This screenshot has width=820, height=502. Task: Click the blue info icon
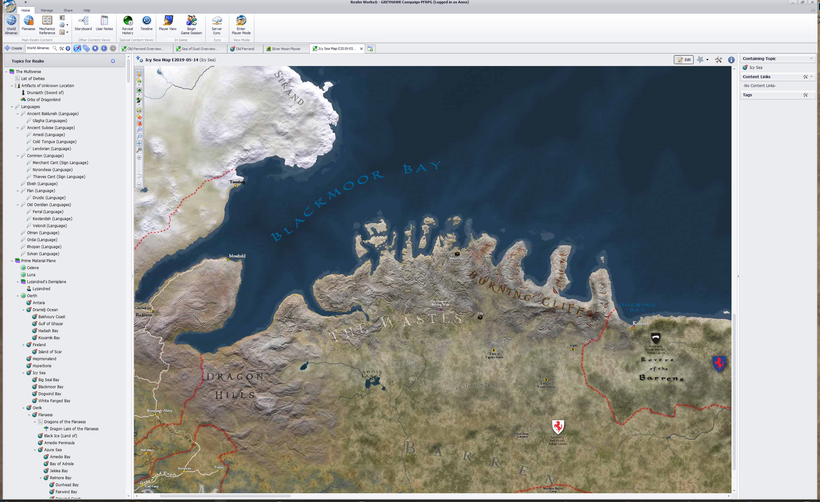(731, 60)
